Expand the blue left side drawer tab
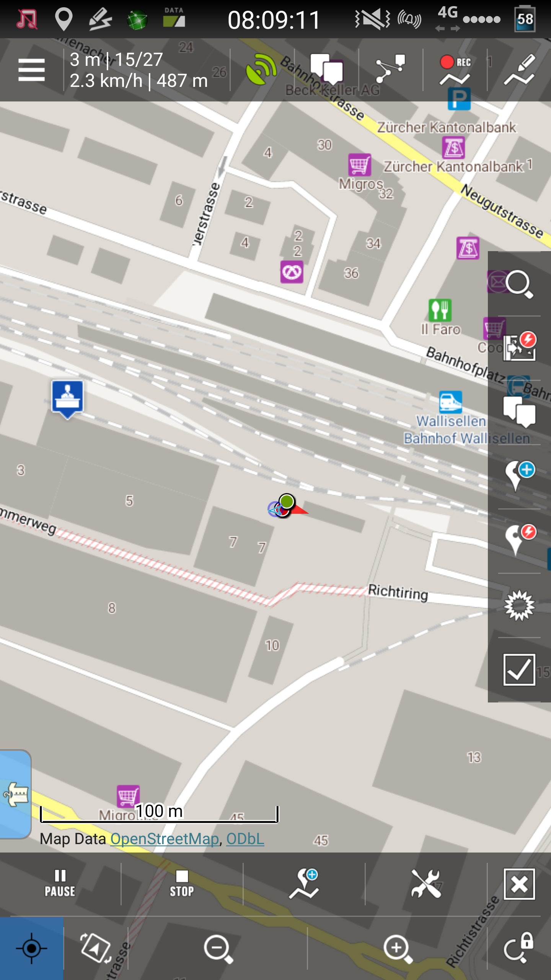The height and width of the screenshot is (980, 551). [x=15, y=794]
